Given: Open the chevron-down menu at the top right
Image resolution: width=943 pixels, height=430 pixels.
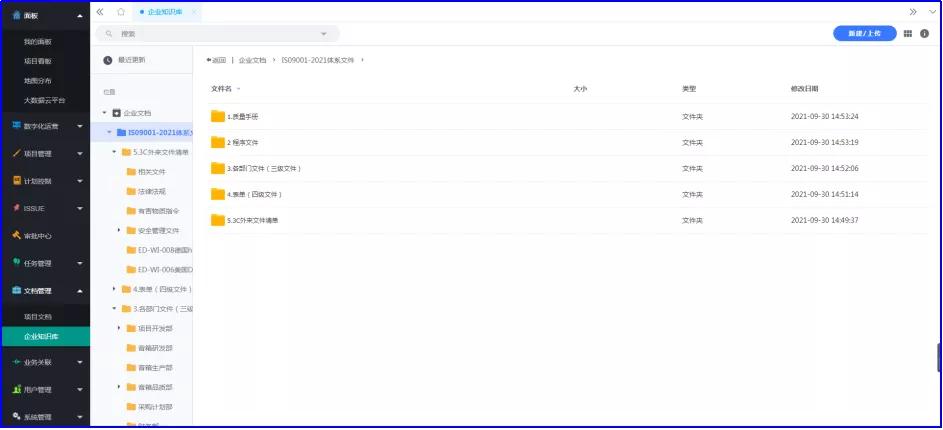Looking at the screenshot, I should [932, 12].
